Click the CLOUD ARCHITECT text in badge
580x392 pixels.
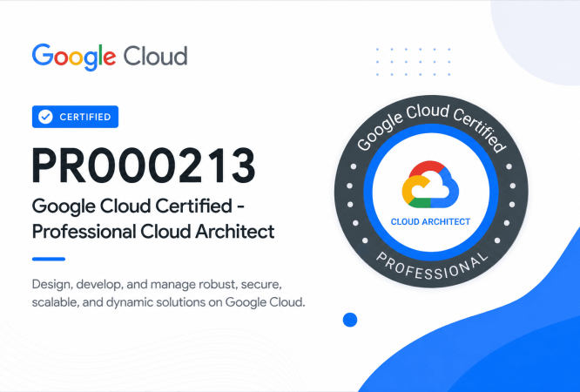click(430, 222)
